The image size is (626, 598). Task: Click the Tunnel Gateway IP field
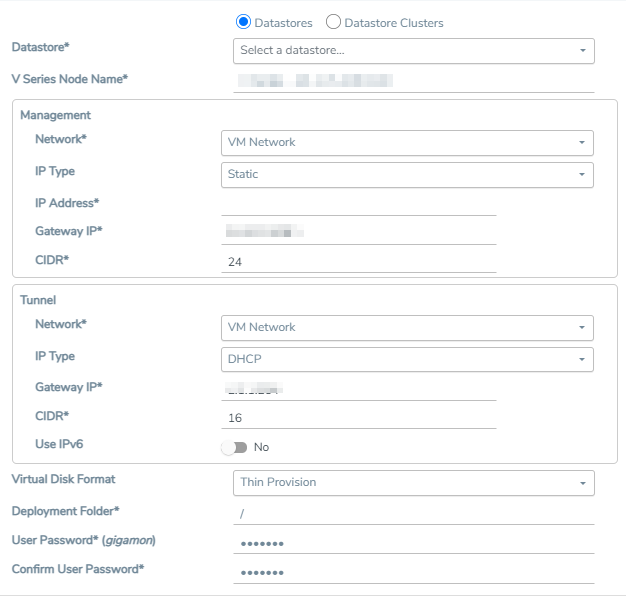359,388
